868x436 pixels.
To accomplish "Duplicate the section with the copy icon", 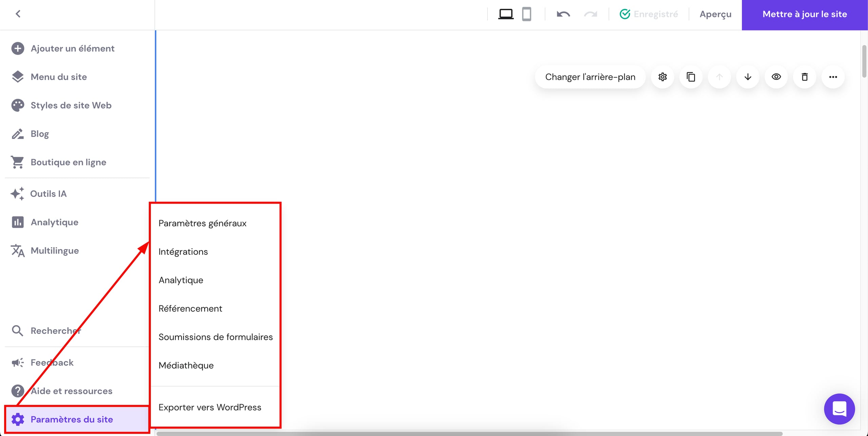I will pyautogui.click(x=691, y=77).
